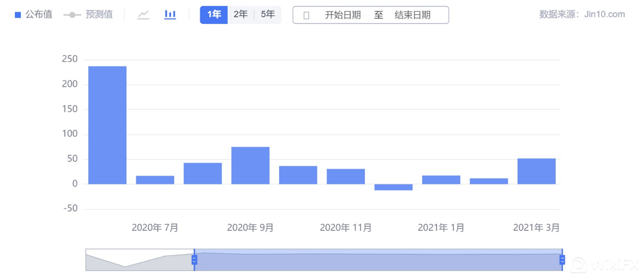
Task: Click the bar above 2021年 1月 label
Action: coord(441,179)
